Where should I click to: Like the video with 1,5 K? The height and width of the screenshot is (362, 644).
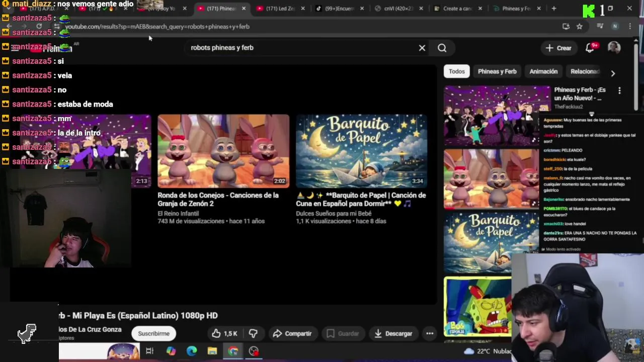(x=224, y=333)
